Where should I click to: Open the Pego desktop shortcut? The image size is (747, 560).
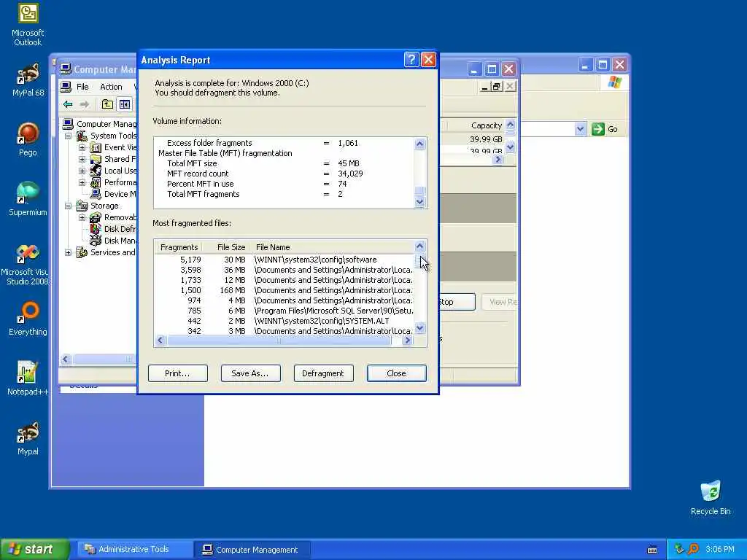click(28, 139)
